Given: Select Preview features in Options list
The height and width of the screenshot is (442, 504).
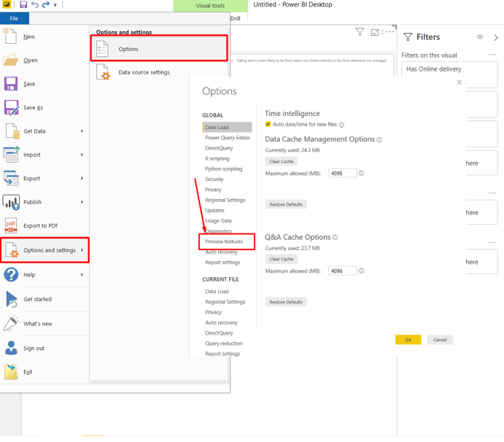Looking at the screenshot, I should point(224,241).
